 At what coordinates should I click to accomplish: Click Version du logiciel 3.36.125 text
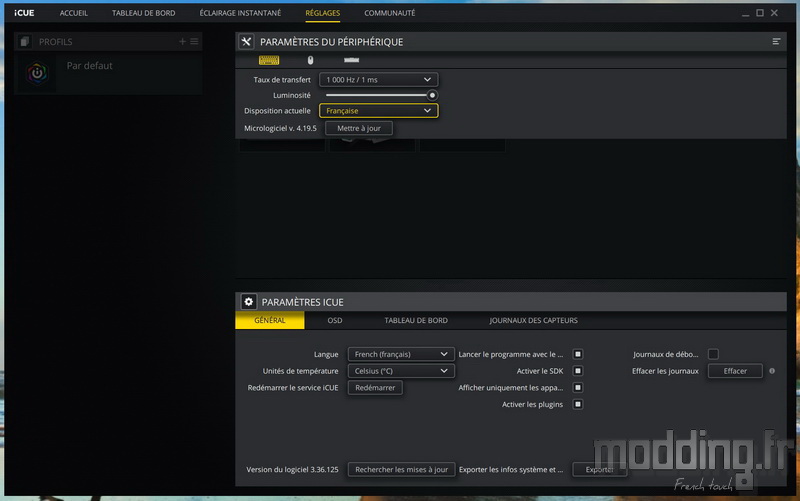coord(292,469)
